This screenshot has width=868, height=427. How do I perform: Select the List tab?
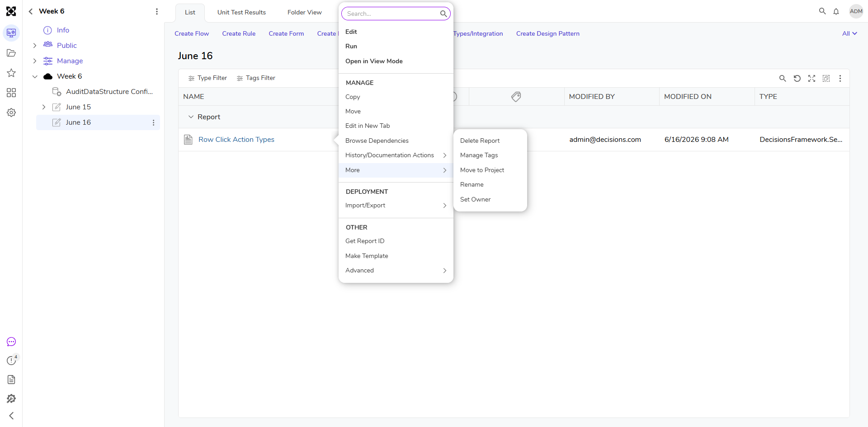point(190,13)
